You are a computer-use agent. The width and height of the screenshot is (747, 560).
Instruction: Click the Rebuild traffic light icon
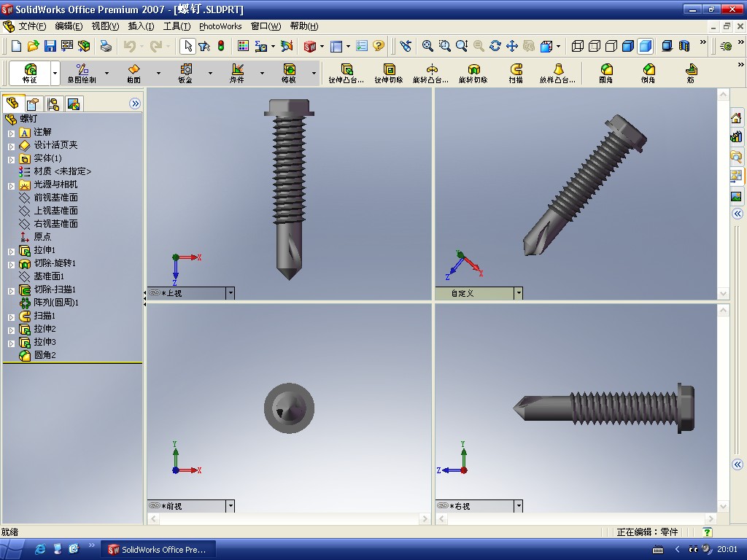(x=221, y=46)
